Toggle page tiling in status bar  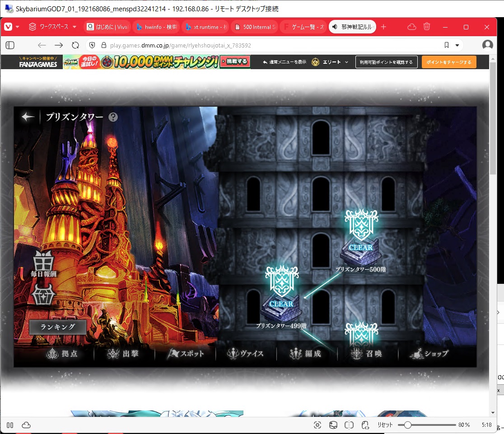point(349,425)
